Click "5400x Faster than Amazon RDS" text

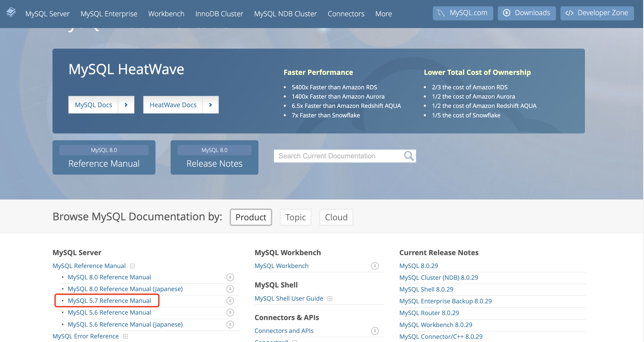[334, 88]
